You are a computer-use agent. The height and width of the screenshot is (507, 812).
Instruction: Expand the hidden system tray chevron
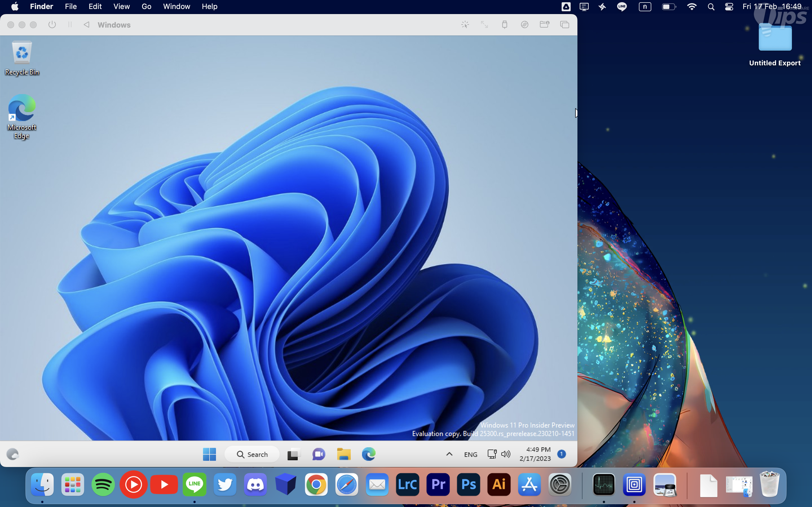tap(449, 454)
